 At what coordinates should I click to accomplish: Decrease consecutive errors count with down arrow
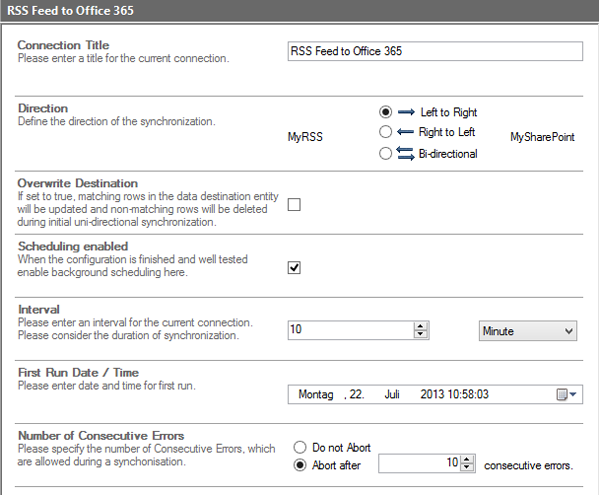click(467, 468)
